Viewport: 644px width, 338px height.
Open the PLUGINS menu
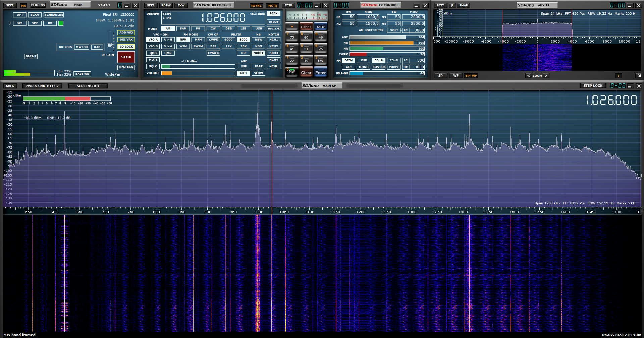(38, 5)
